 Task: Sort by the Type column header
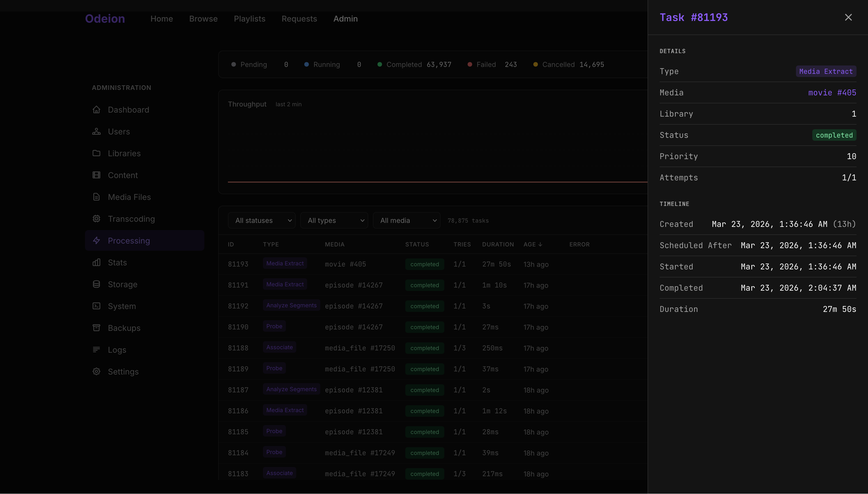click(x=271, y=244)
